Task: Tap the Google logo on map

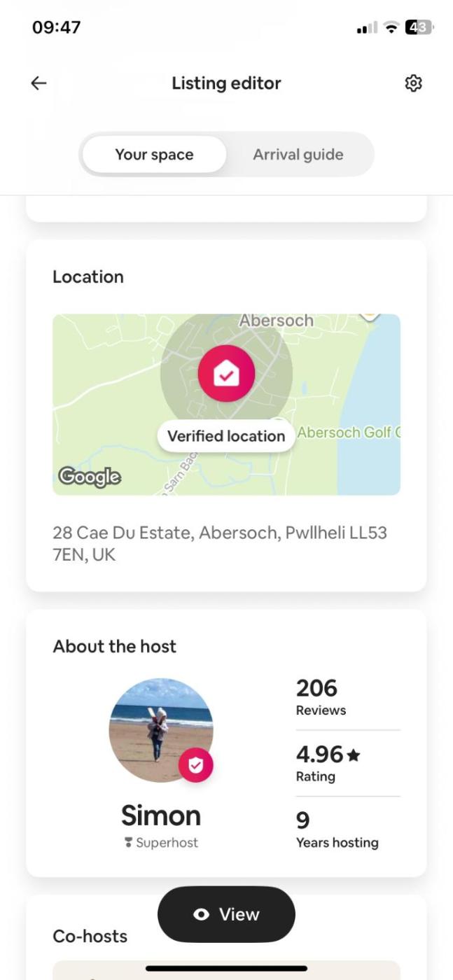Action: (x=90, y=476)
